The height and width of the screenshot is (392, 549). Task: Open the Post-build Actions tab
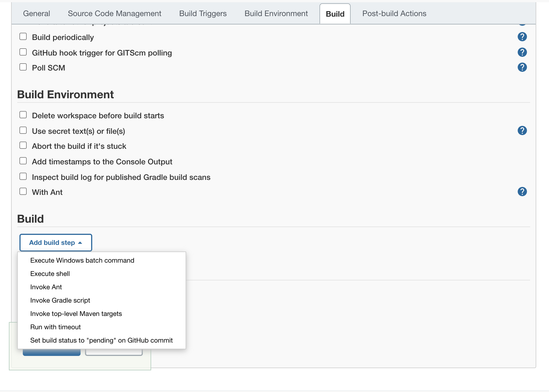(x=394, y=13)
